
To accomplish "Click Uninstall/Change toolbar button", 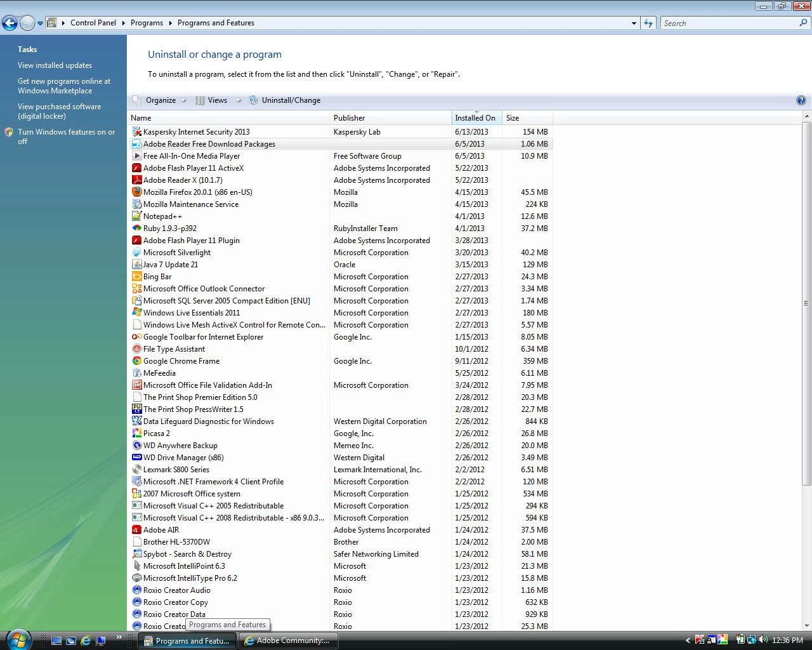I will click(x=285, y=100).
